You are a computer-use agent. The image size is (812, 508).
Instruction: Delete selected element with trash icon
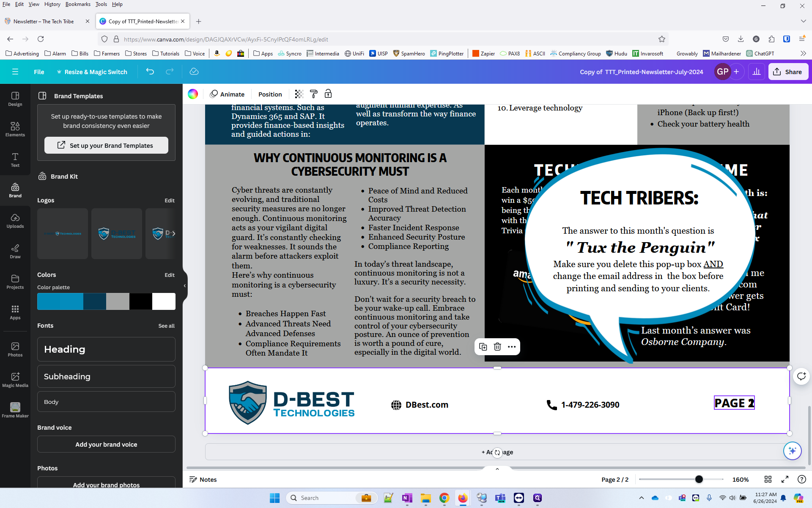[x=497, y=347]
